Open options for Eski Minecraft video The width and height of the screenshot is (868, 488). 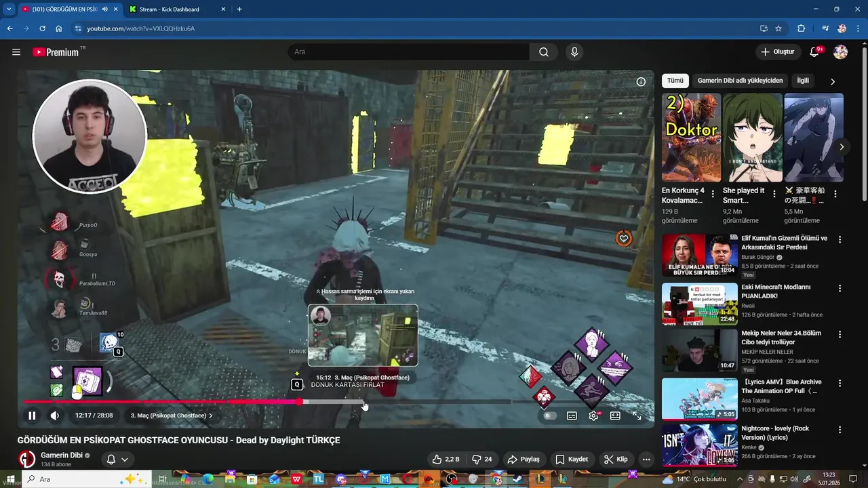point(840,288)
